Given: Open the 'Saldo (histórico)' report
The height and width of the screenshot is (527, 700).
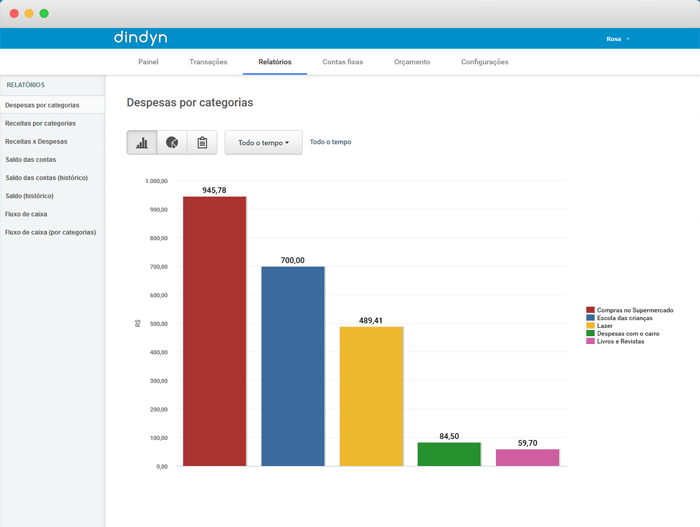Looking at the screenshot, I should click(x=52, y=196).
